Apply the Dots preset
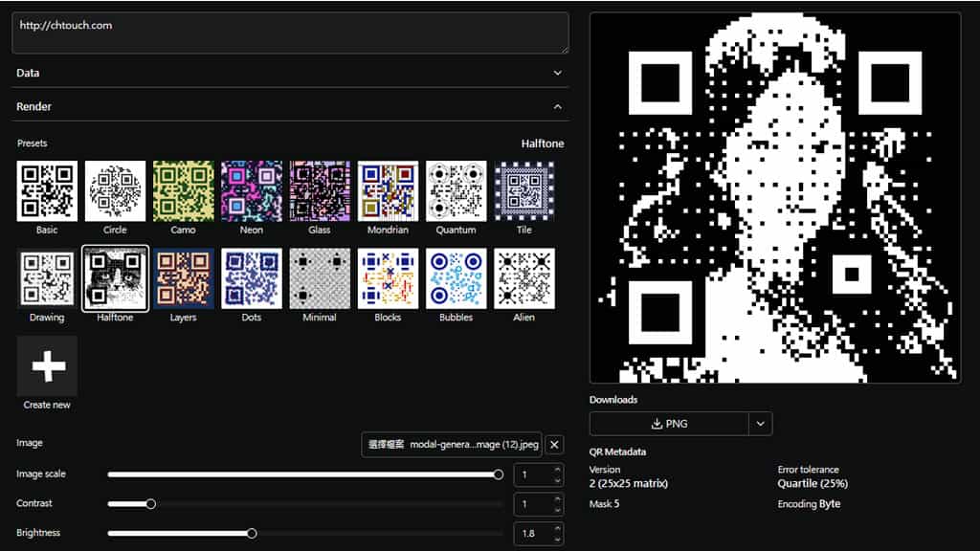This screenshot has height=551, width=980. tap(252, 278)
